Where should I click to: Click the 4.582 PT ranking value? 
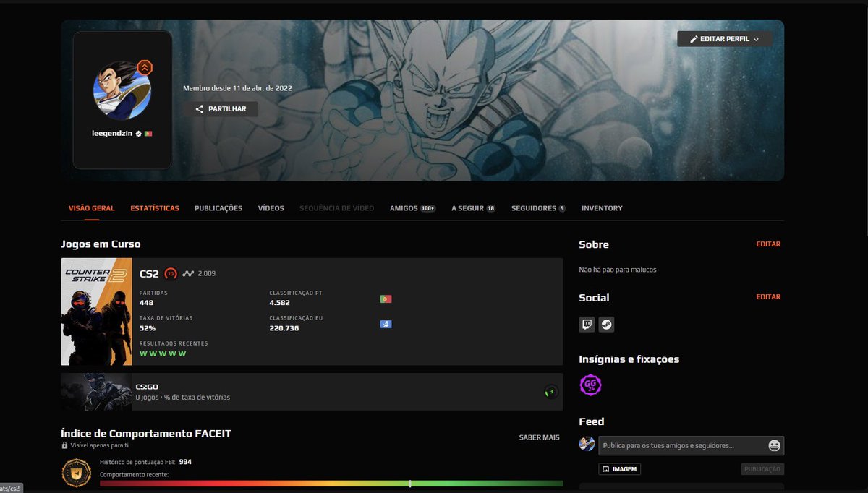pos(280,303)
